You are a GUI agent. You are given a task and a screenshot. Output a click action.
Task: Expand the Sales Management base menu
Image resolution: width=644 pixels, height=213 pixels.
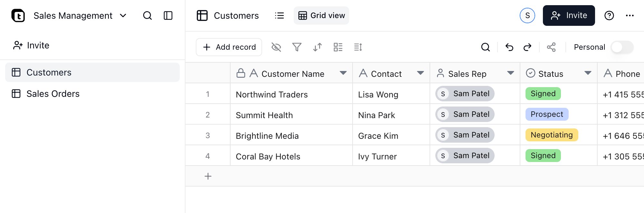pos(123,15)
